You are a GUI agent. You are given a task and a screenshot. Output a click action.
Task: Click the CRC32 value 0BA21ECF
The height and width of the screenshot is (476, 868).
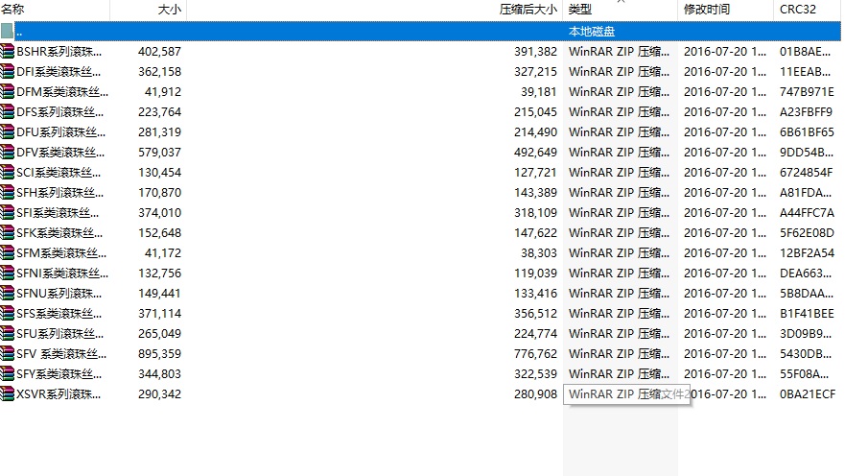[808, 394]
